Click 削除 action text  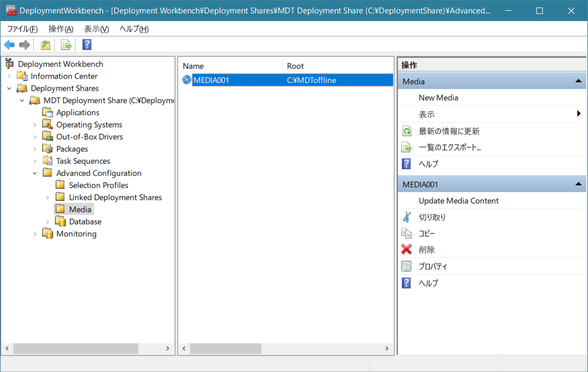[427, 250]
